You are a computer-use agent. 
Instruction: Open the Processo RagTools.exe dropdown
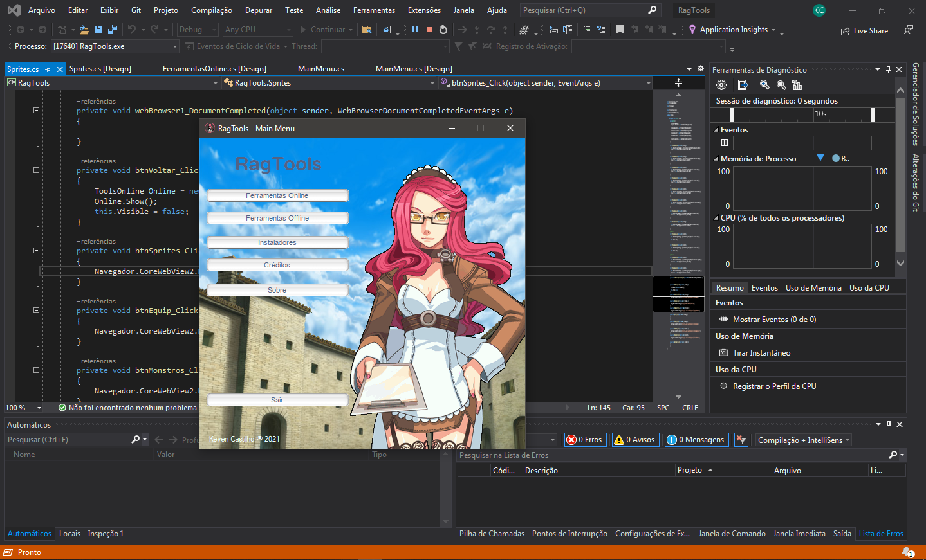174,46
